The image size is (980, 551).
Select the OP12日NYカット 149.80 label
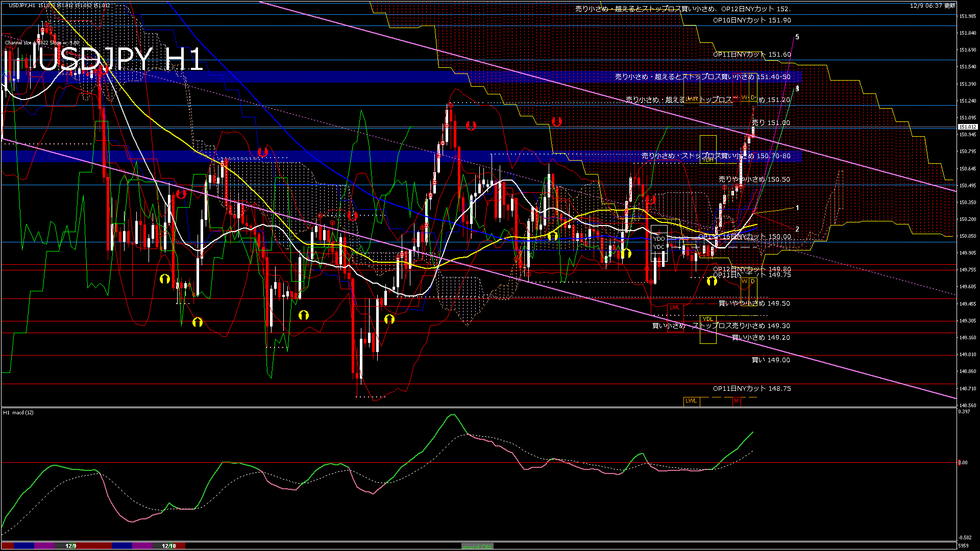tap(752, 269)
